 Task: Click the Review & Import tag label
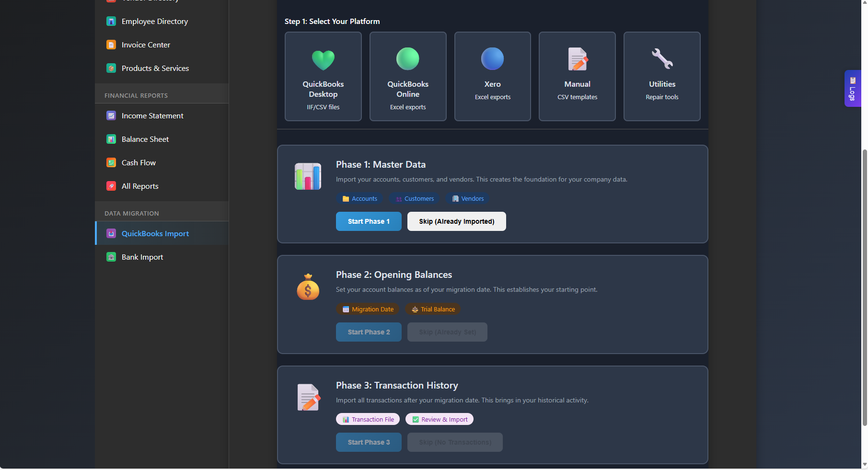440,420
